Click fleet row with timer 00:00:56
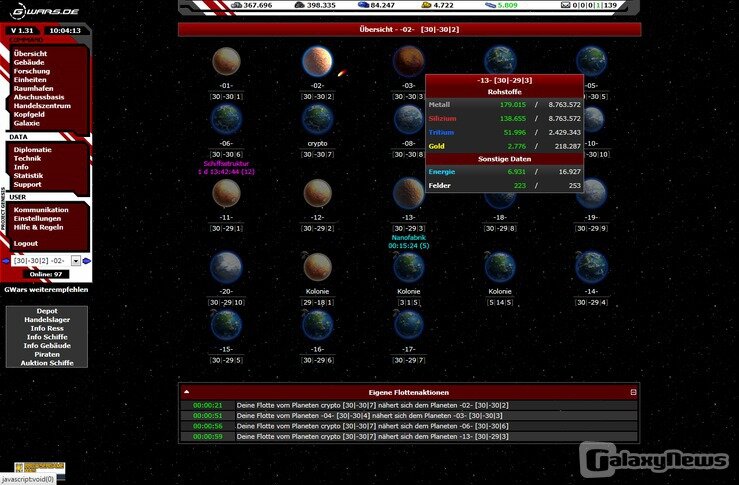The width and height of the screenshot is (739, 485). [409, 426]
